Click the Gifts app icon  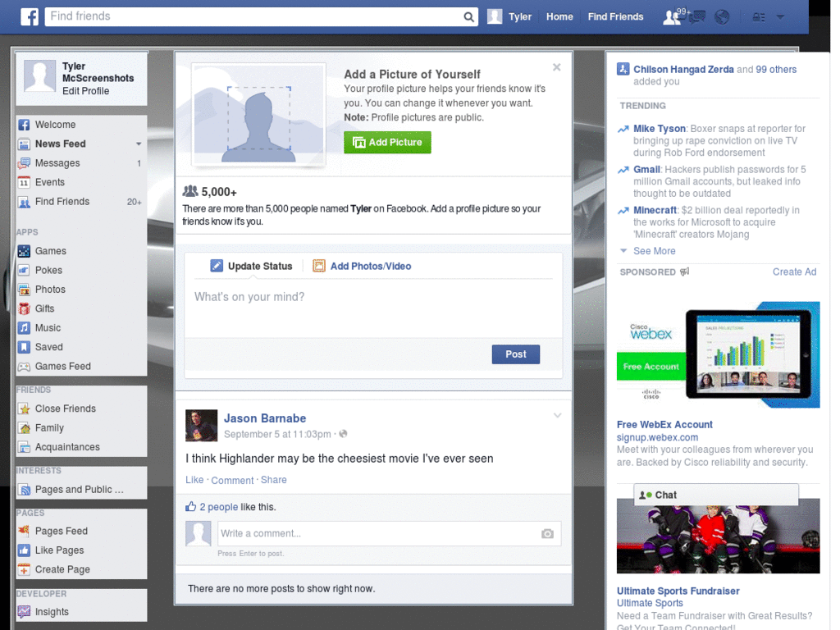(x=24, y=309)
